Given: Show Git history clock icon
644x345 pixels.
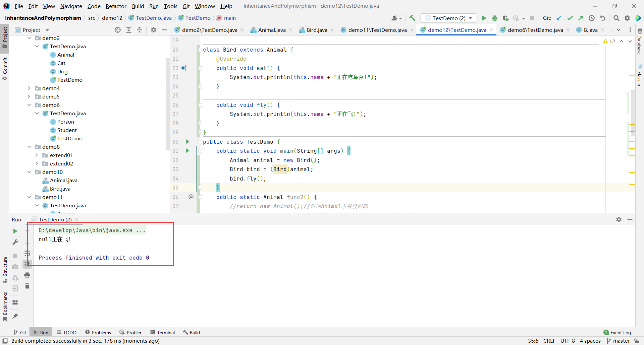Looking at the screenshot, I should point(592,18).
